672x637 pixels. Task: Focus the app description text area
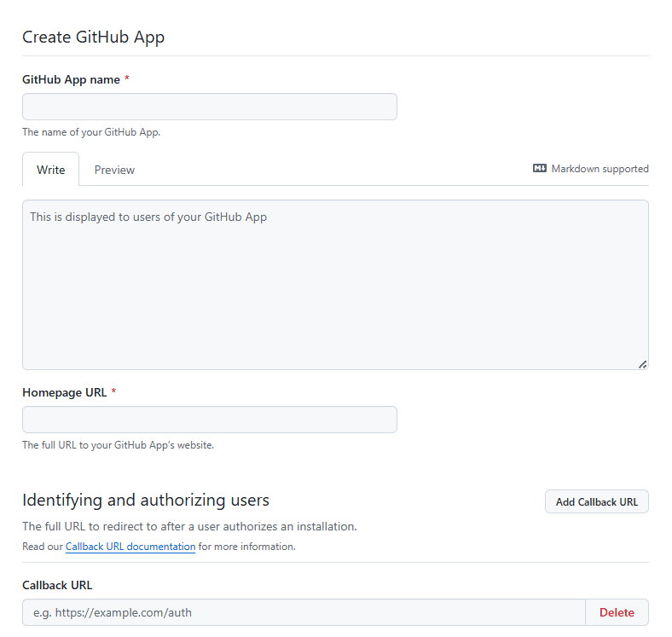pyautogui.click(x=335, y=285)
